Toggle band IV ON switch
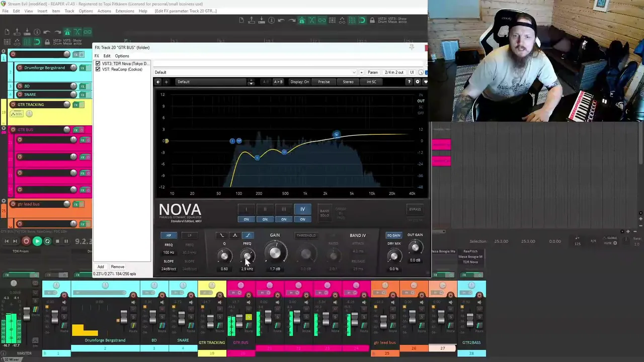The image size is (644, 362). (302, 219)
